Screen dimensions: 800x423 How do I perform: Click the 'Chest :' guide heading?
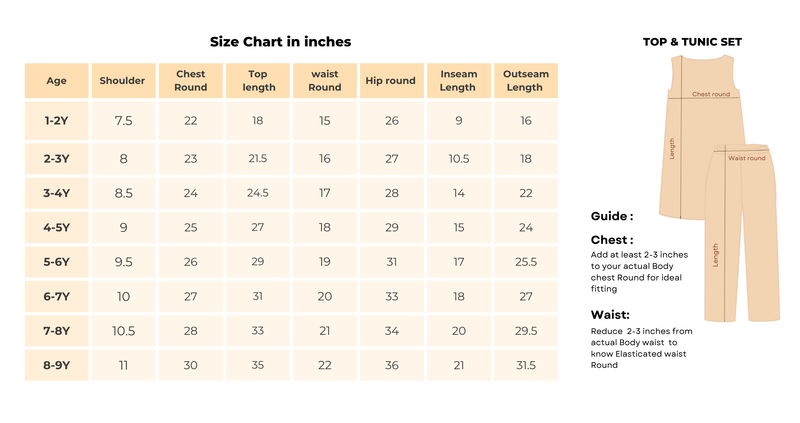[x=611, y=240]
